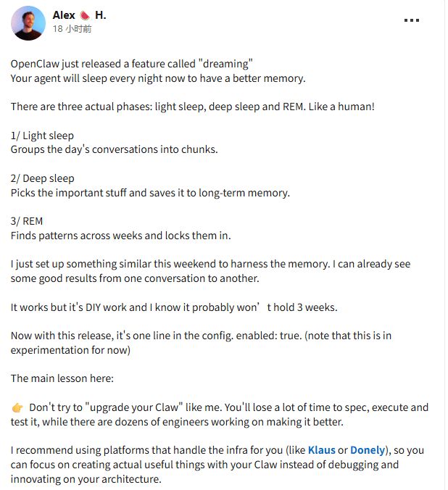Click the "3/ REM" heading
Viewport: 448px width, 490px height.
(x=27, y=221)
